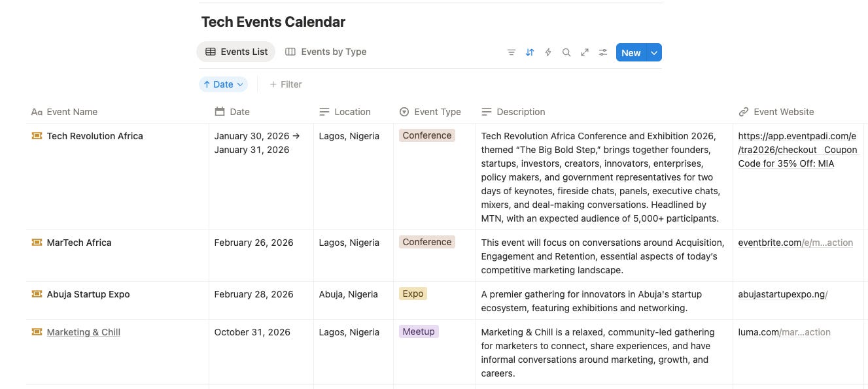Image resolution: width=868 pixels, height=389 pixels.
Task: Click the purple Meetup tag
Action: pos(419,331)
